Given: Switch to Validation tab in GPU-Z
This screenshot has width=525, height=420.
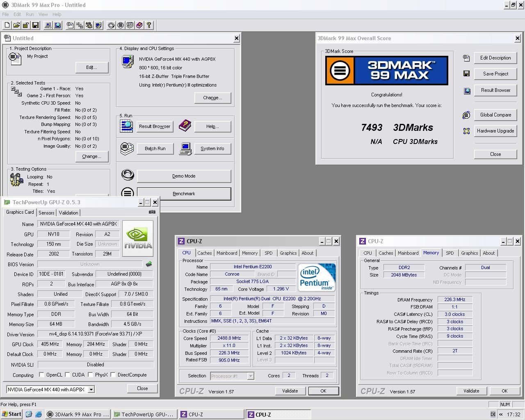Looking at the screenshot, I should tap(68, 212).
